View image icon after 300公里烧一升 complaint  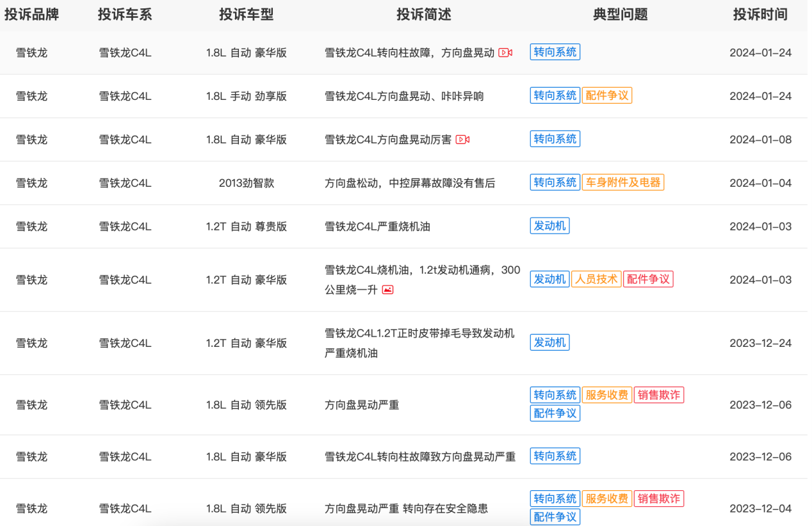click(x=387, y=290)
